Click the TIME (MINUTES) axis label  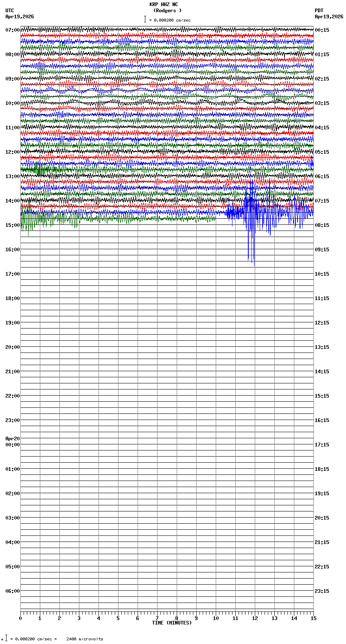coord(172,623)
